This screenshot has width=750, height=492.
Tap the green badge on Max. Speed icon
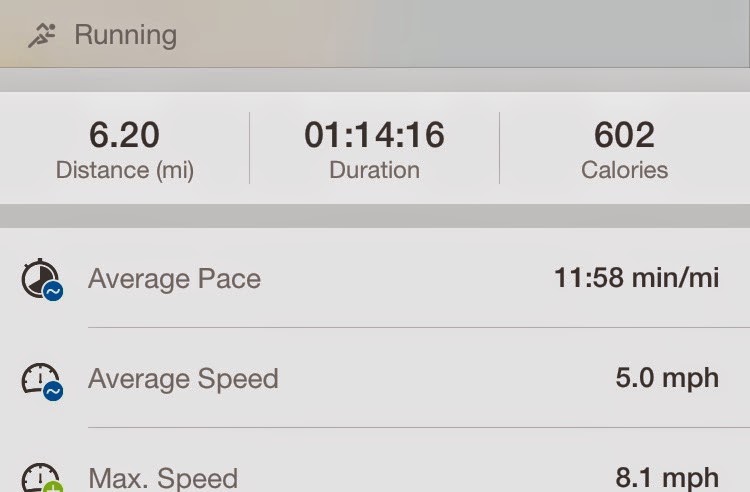point(54,487)
